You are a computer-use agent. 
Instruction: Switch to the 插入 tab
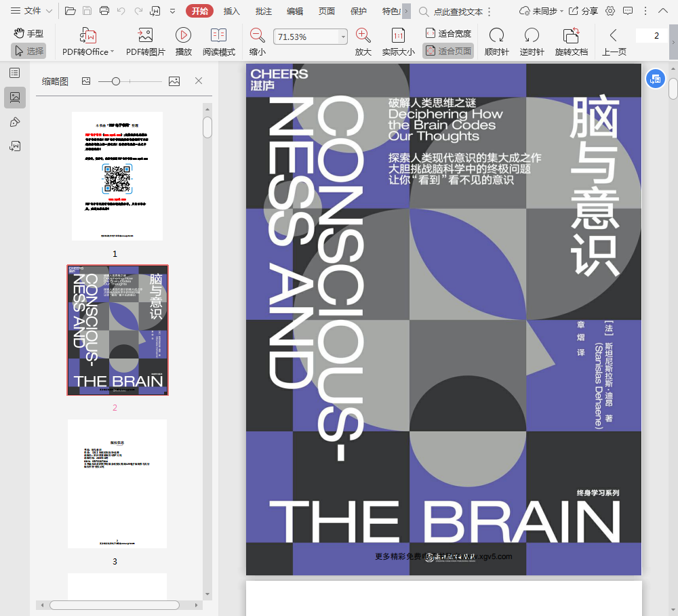click(231, 12)
